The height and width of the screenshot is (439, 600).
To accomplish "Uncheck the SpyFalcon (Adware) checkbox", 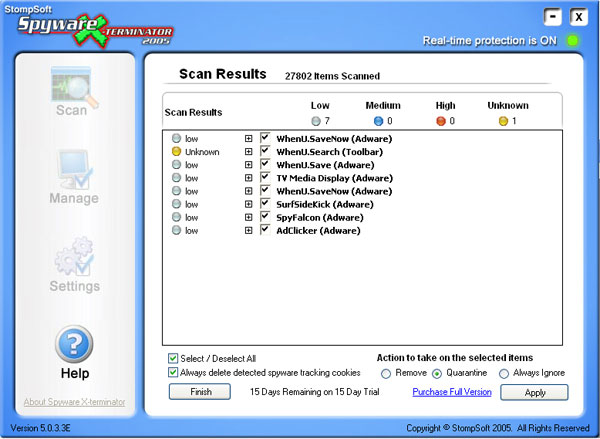I will point(265,216).
